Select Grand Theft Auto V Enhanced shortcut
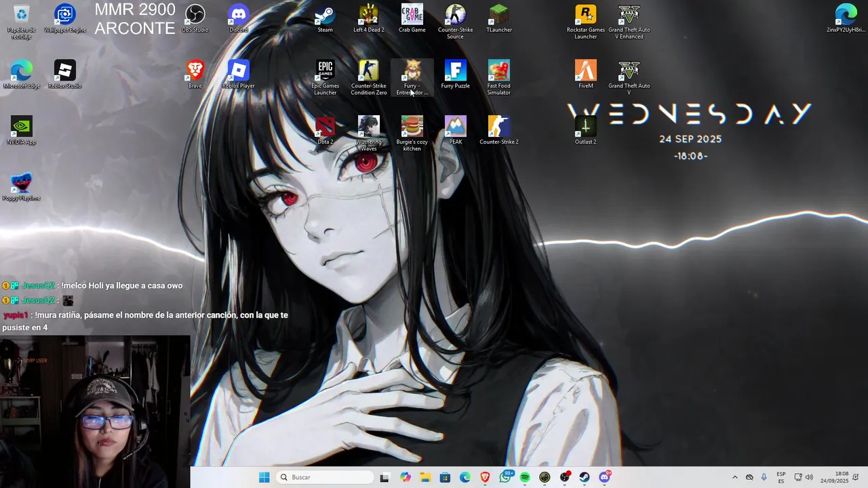The width and height of the screenshot is (868, 488). tap(629, 22)
